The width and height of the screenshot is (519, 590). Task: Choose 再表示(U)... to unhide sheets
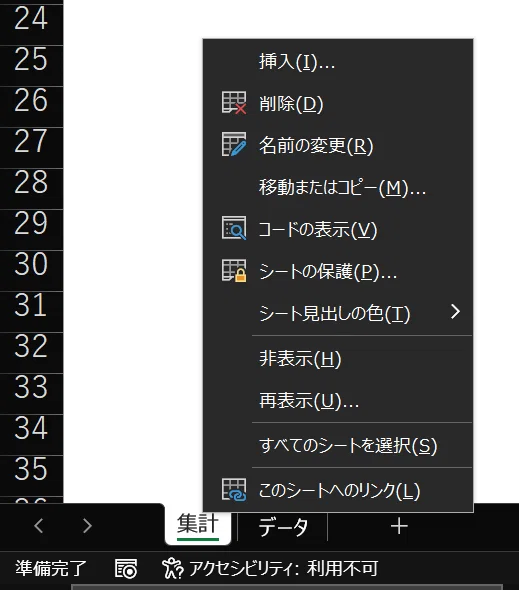point(338,400)
